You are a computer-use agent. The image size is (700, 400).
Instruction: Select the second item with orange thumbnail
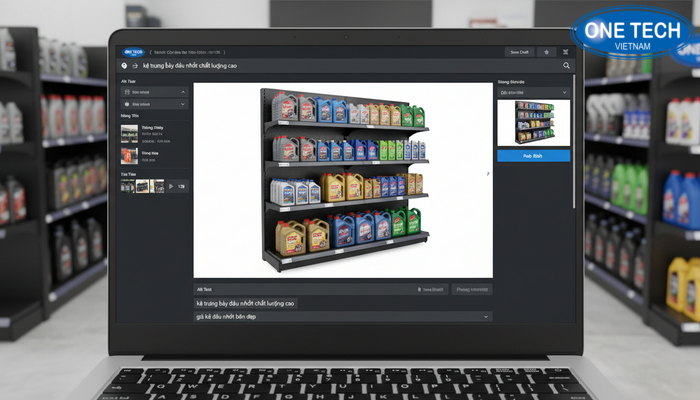[x=152, y=156]
